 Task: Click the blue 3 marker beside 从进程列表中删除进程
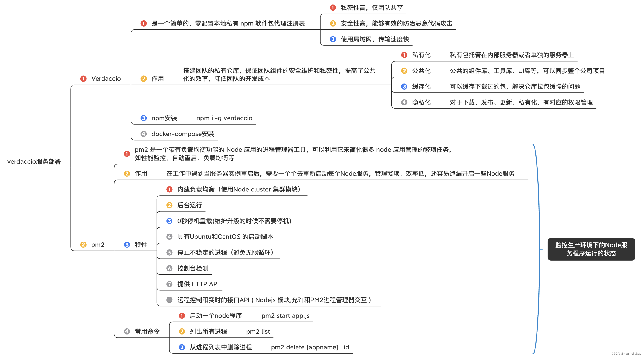click(182, 347)
